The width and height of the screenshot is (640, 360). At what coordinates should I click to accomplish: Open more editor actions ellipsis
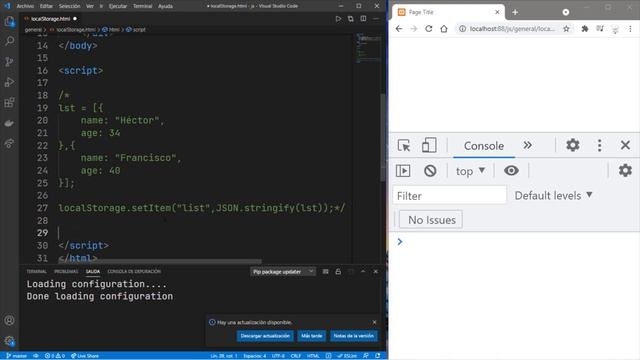(x=376, y=19)
